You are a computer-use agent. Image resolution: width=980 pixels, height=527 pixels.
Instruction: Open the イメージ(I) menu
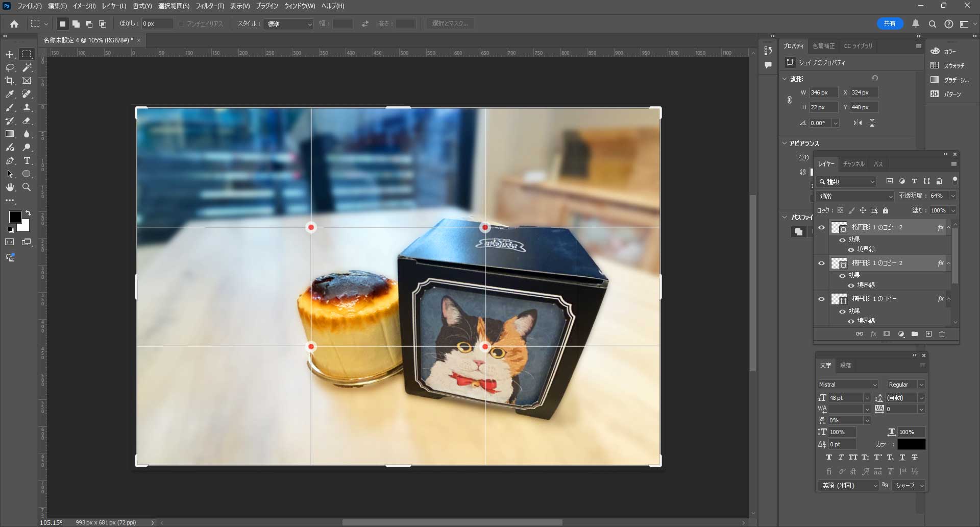tap(84, 6)
